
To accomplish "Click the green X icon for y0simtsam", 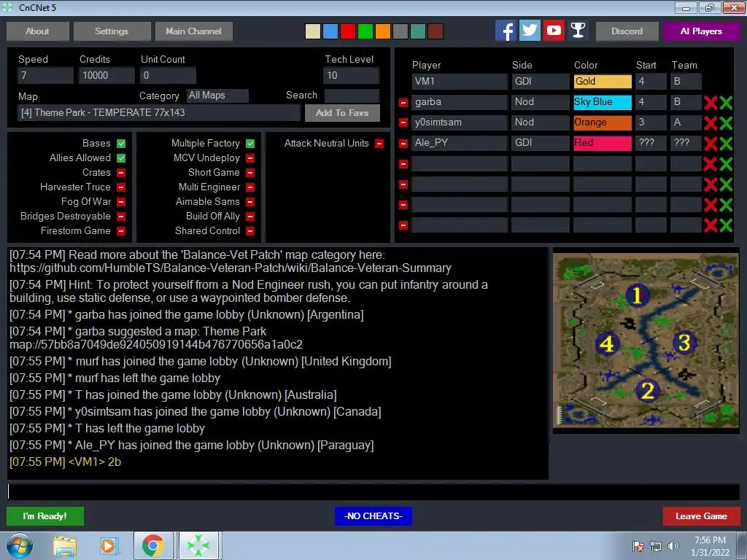I will pyautogui.click(x=726, y=122).
